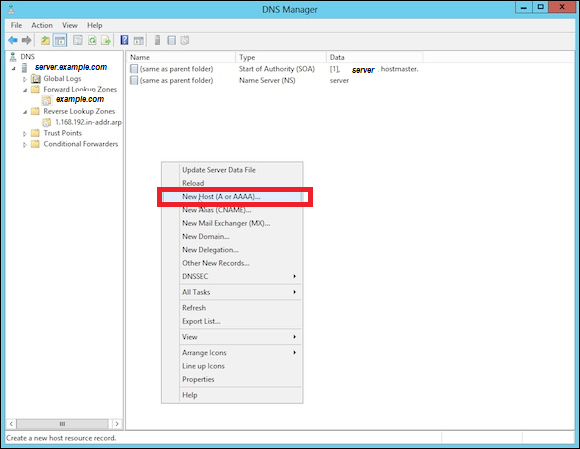Screen dimensions: 580x449
Task: Click the New Server toolbar icon
Action: point(157,40)
